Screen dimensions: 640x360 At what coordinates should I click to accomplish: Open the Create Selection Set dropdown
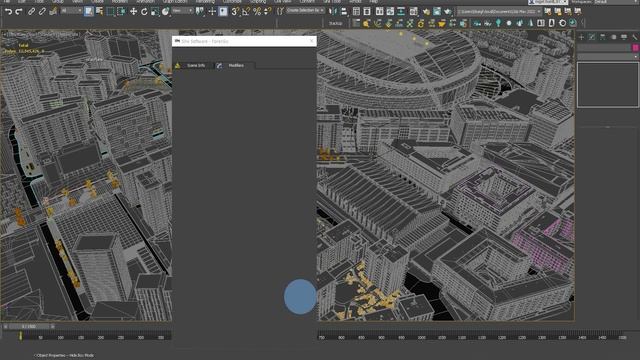[x=305, y=10]
